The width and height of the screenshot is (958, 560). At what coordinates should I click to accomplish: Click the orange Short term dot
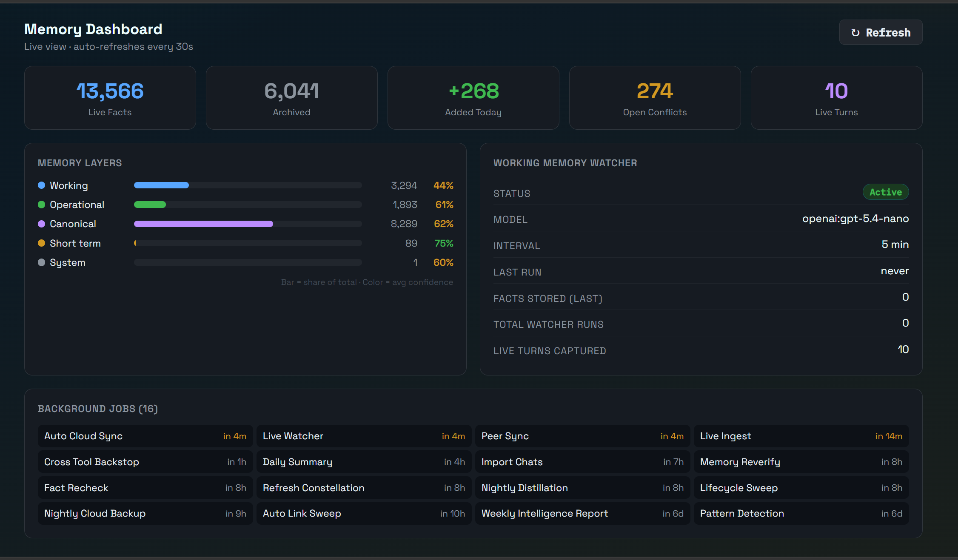click(41, 243)
